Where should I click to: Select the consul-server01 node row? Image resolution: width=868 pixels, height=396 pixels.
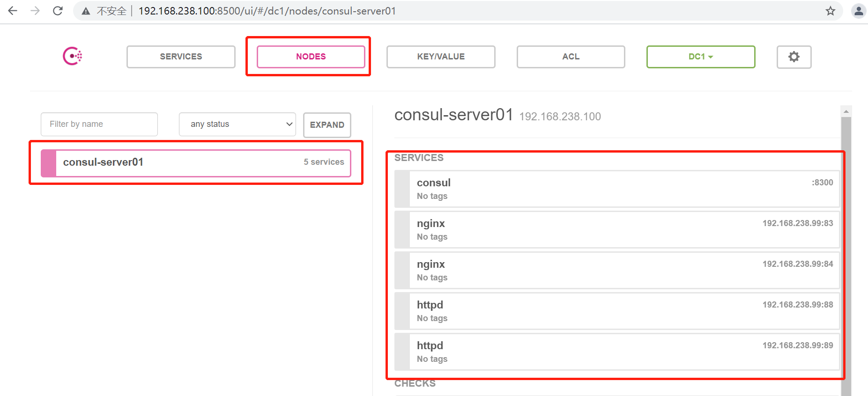click(x=196, y=163)
